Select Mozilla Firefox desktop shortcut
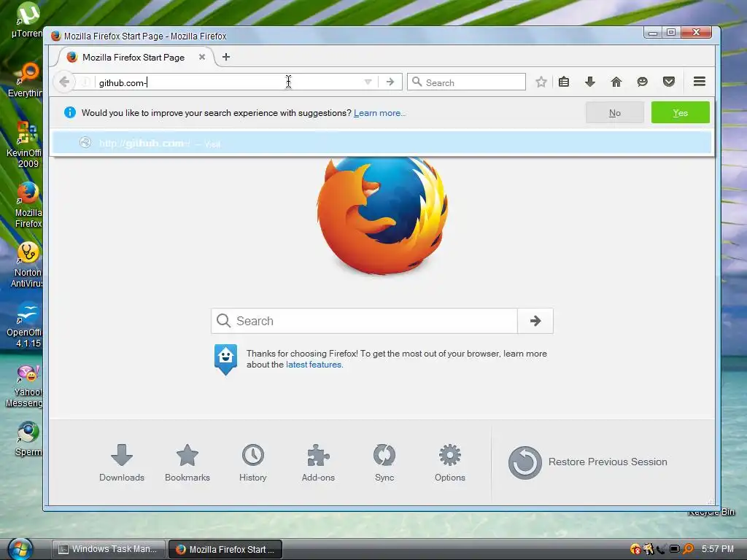This screenshot has width=747, height=560. click(x=28, y=205)
